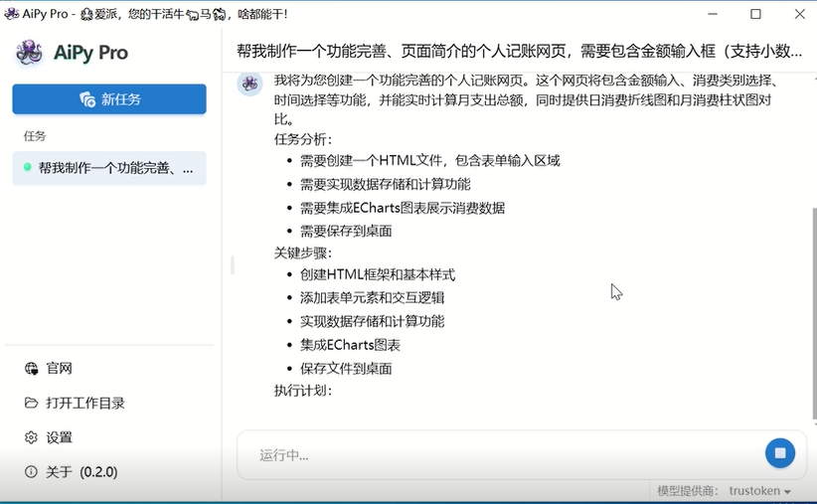Screen dimensions: 817x504
Task: Click bullet 创建HTML框架和基本样式
Action: click(378, 274)
